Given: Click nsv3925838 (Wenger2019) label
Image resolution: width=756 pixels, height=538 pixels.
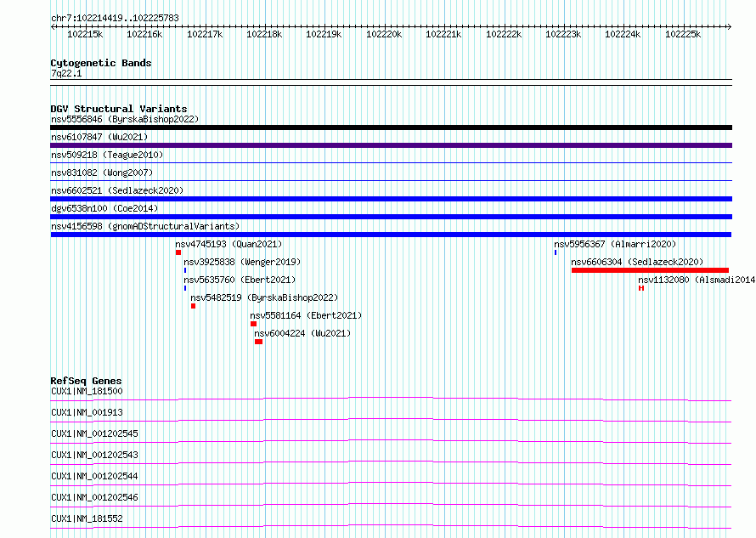Looking at the screenshot, I should point(242,262).
